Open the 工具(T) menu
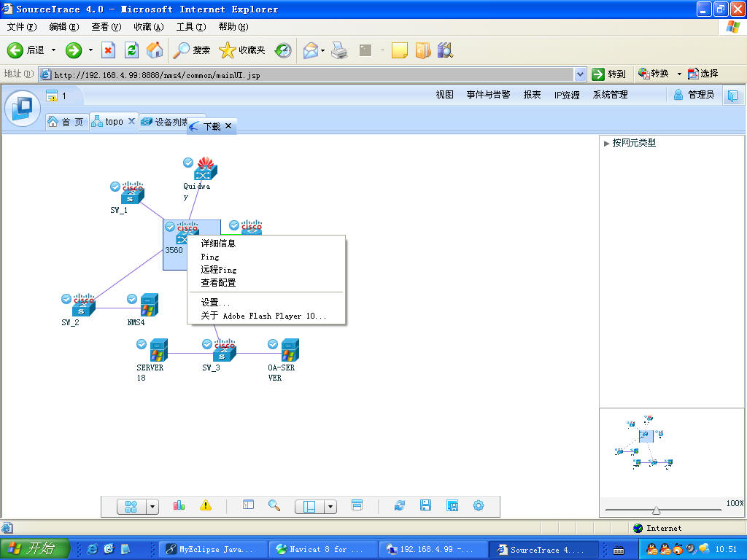This screenshot has width=747, height=560. coord(191,27)
